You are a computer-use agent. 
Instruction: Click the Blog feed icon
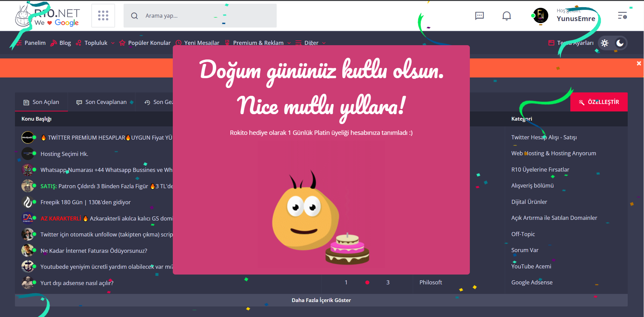(53, 43)
